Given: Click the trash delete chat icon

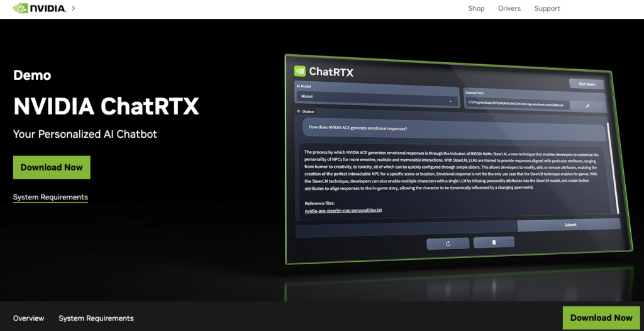Looking at the screenshot, I should [494, 242].
